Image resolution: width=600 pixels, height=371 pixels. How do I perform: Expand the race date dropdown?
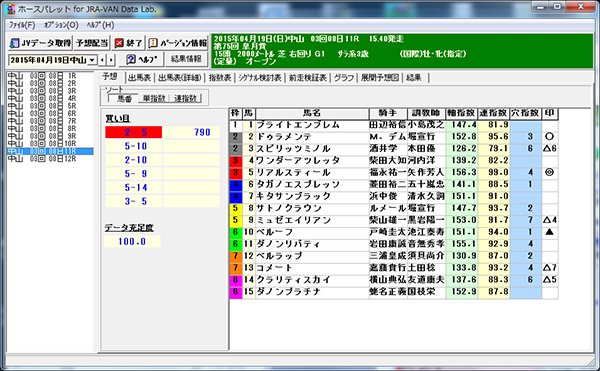tap(92, 60)
